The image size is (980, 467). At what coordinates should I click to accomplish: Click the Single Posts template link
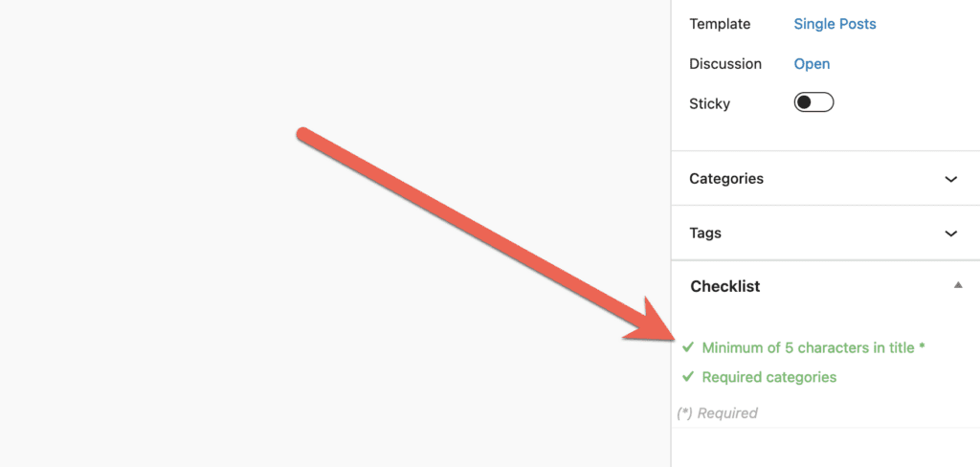[835, 24]
